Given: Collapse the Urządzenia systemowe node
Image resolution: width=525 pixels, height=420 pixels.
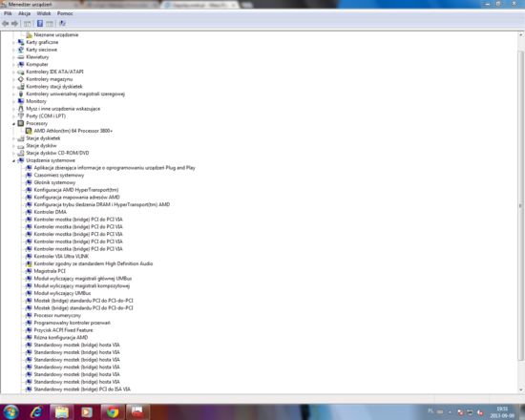Looking at the screenshot, I should (13, 160).
